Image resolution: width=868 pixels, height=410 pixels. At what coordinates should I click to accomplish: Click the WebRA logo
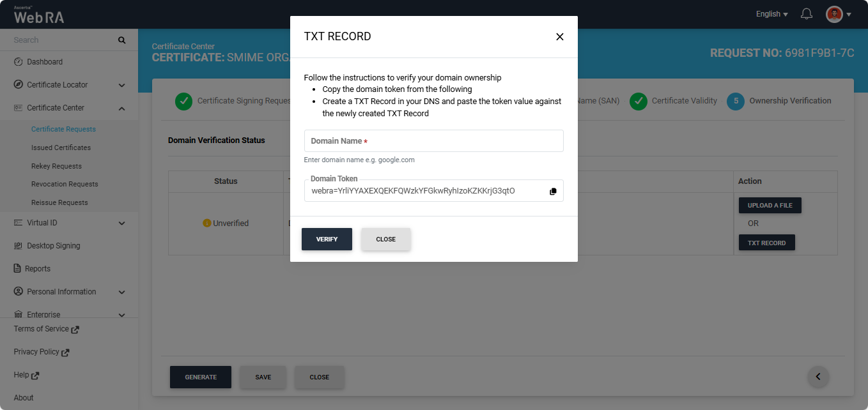pos(39,15)
